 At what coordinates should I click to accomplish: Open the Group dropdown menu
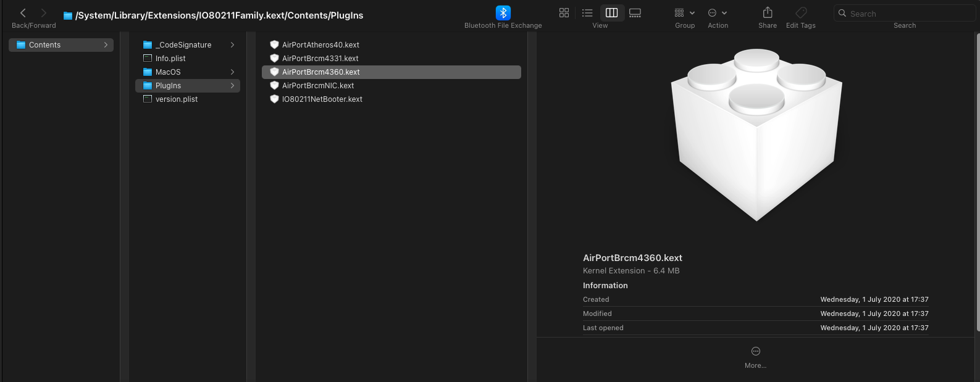(684, 13)
